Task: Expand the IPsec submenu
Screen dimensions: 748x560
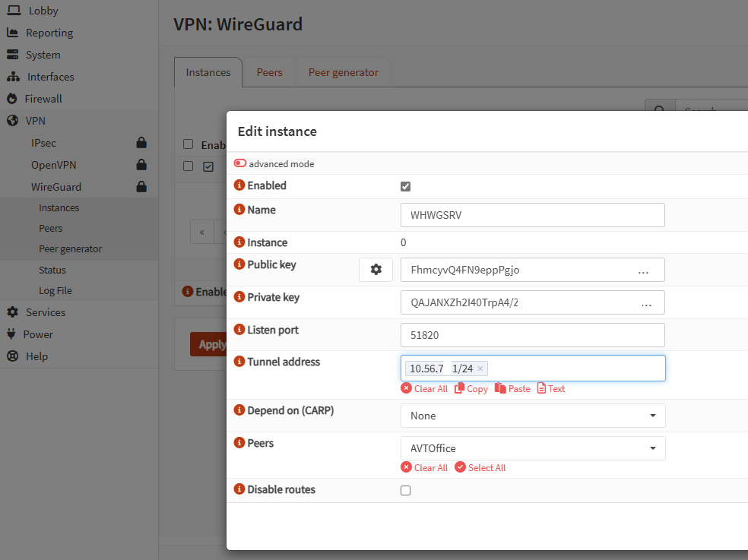Action: pyautogui.click(x=79, y=143)
